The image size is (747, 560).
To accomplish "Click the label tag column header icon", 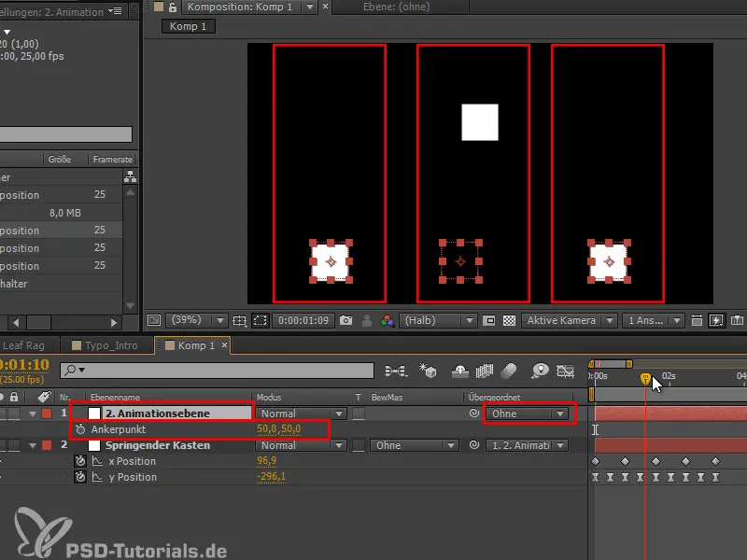I will point(44,397).
